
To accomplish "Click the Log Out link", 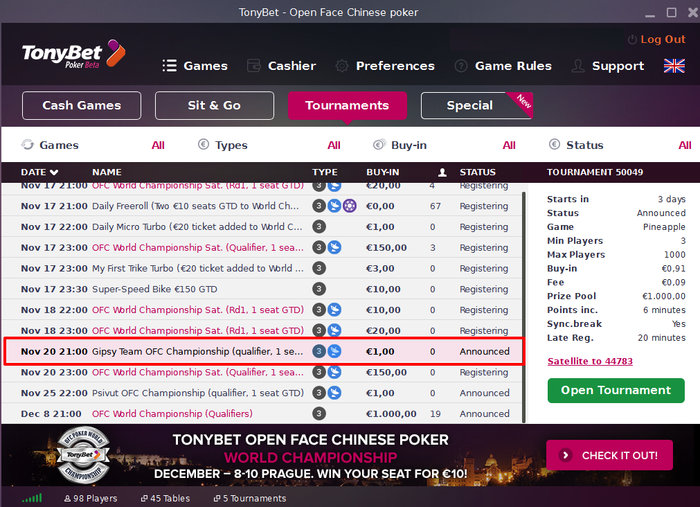I will coord(663,39).
